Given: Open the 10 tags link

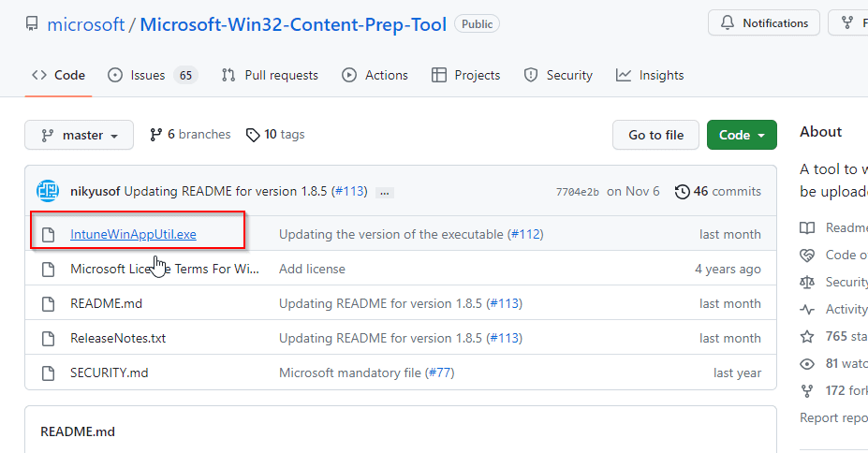Looking at the screenshot, I should pos(275,135).
